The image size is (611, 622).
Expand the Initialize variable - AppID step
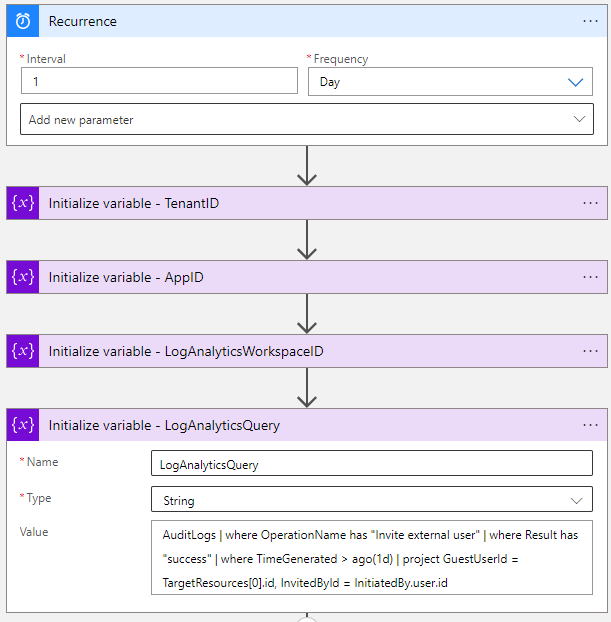pyautogui.click(x=307, y=277)
